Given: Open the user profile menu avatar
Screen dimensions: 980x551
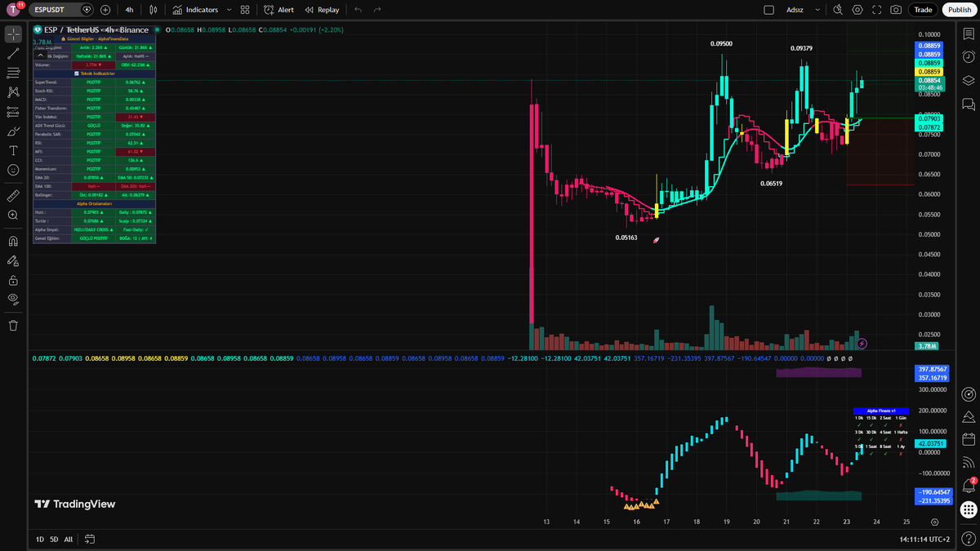Looking at the screenshot, I should pos(11,10).
